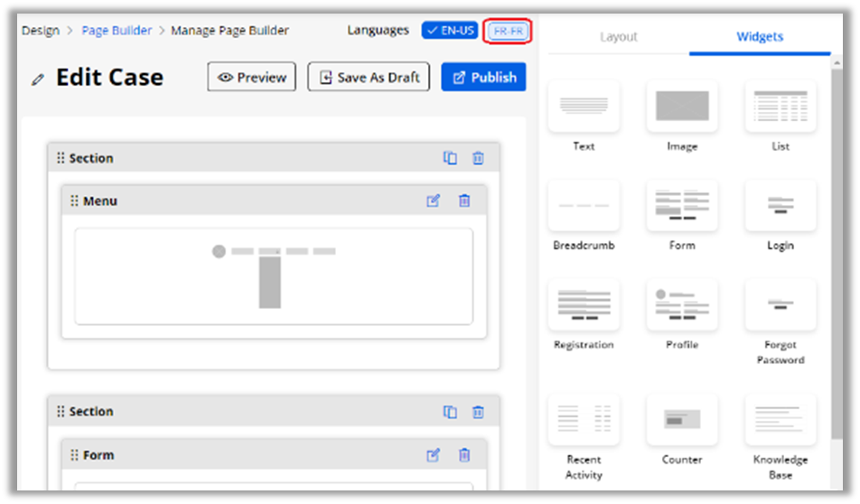This screenshot has width=860, height=504.
Task: Click the pencil icon beside Edit Case
Action: (x=37, y=79)
